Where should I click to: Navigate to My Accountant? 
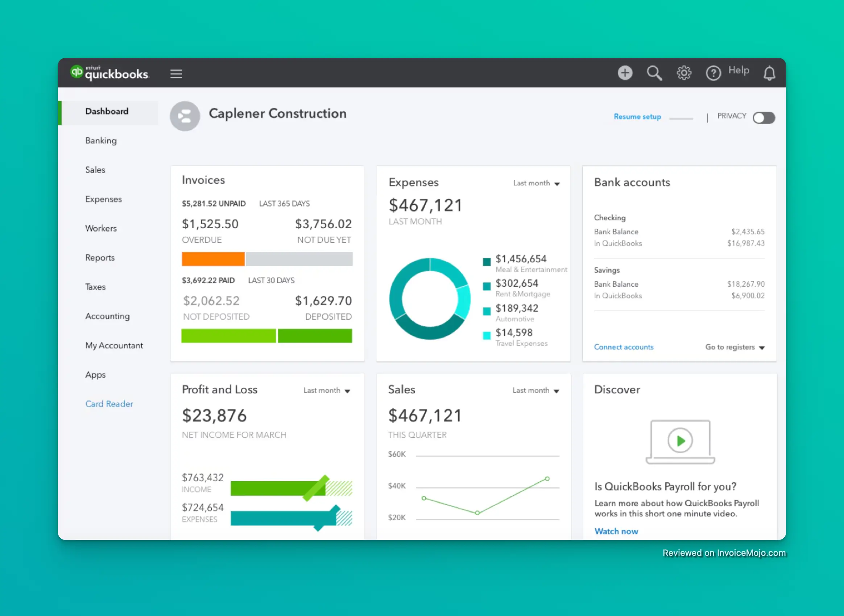114,345
